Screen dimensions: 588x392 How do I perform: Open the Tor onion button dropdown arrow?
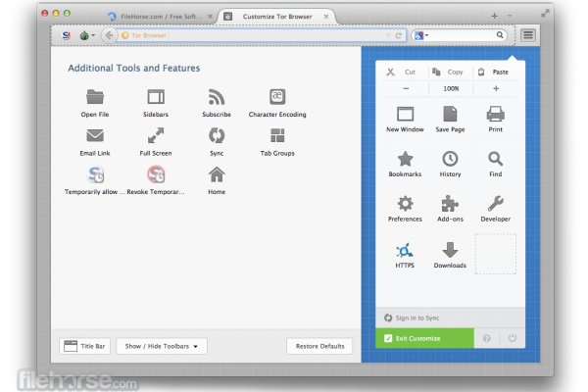[94, 35]
